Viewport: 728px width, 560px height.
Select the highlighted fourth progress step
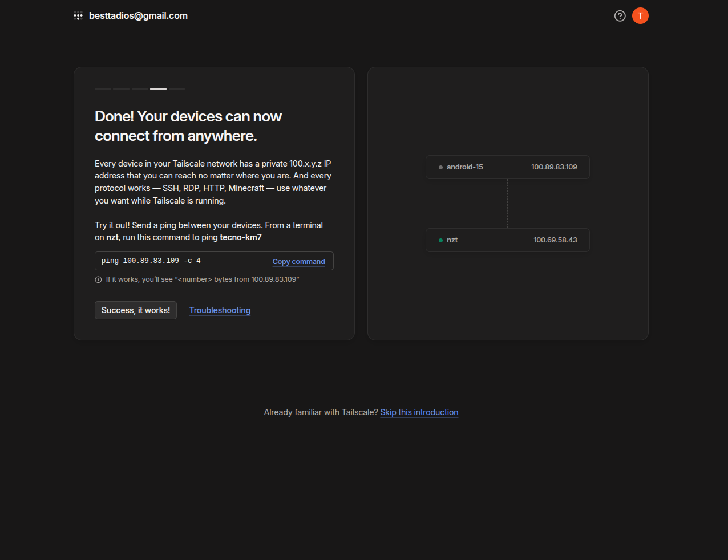point(158,89)
